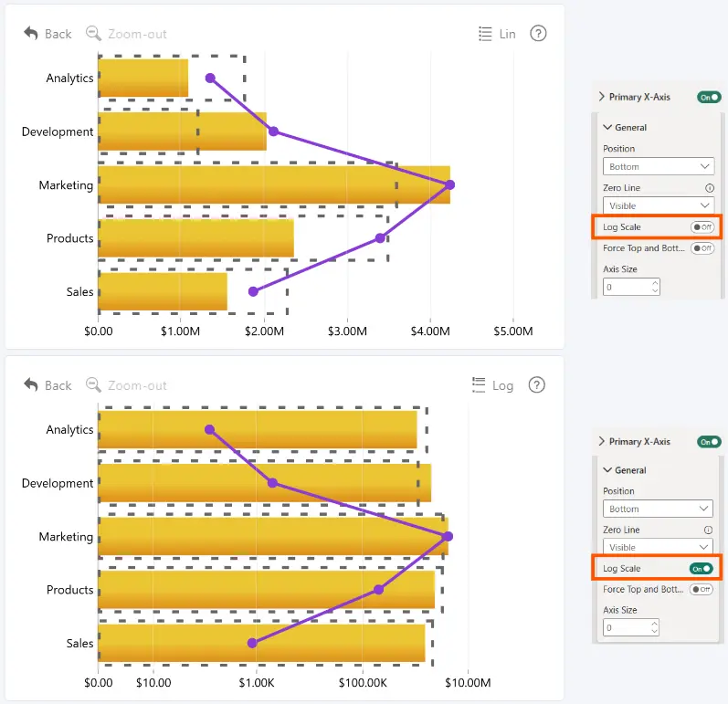Select Analytics bar in linear chart
728x704 pixels.
point(143,78)
